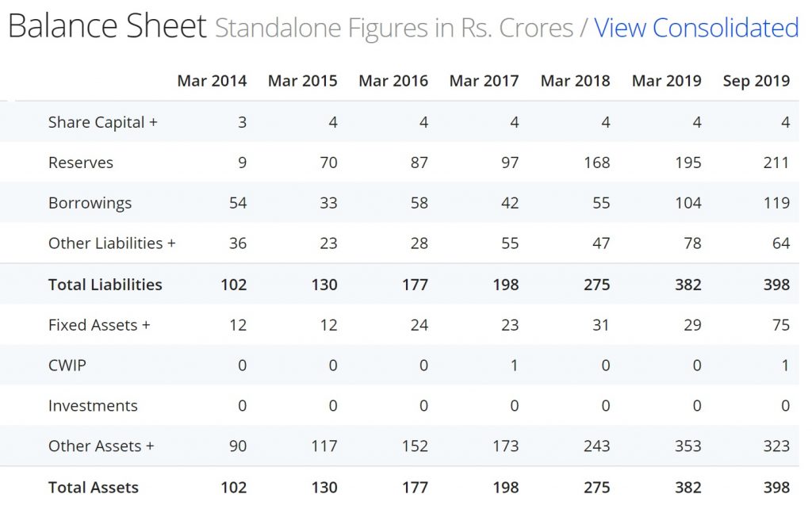Click the Mar 2018 column header
Screen dimensions: 812x517
(x=575, y=81)
